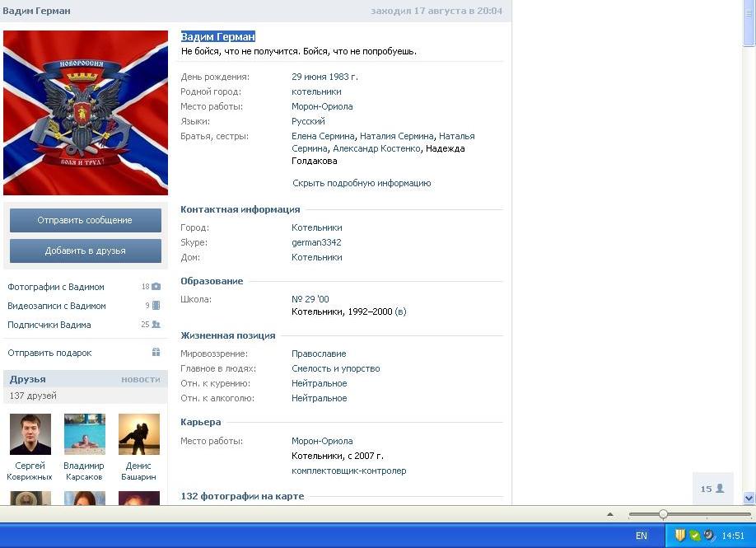Open Фотографии с Вадимом link
Image resolution: width=756 pixels, height=548 pixels.
coord(56,287)
